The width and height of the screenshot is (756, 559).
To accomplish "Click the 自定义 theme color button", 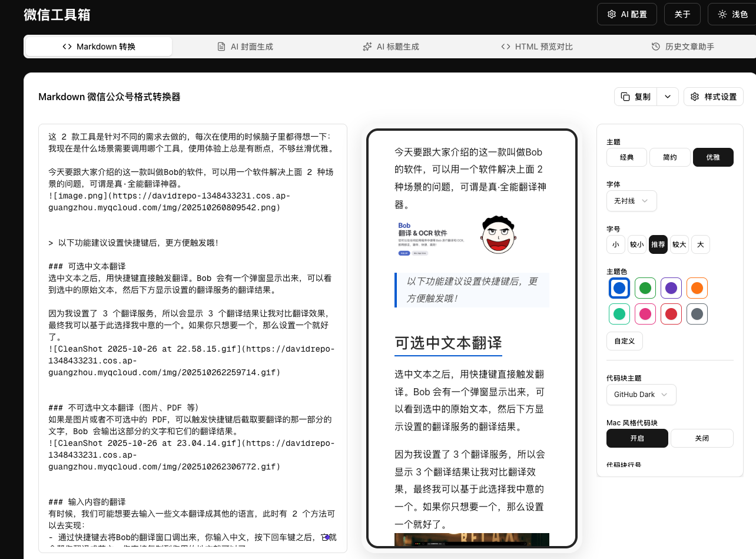I will [624, 340].
